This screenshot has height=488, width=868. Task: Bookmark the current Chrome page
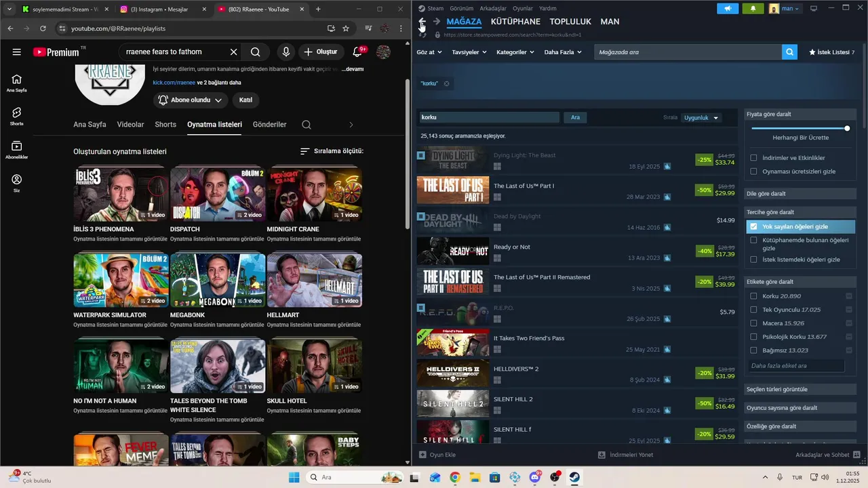[346, 28]
